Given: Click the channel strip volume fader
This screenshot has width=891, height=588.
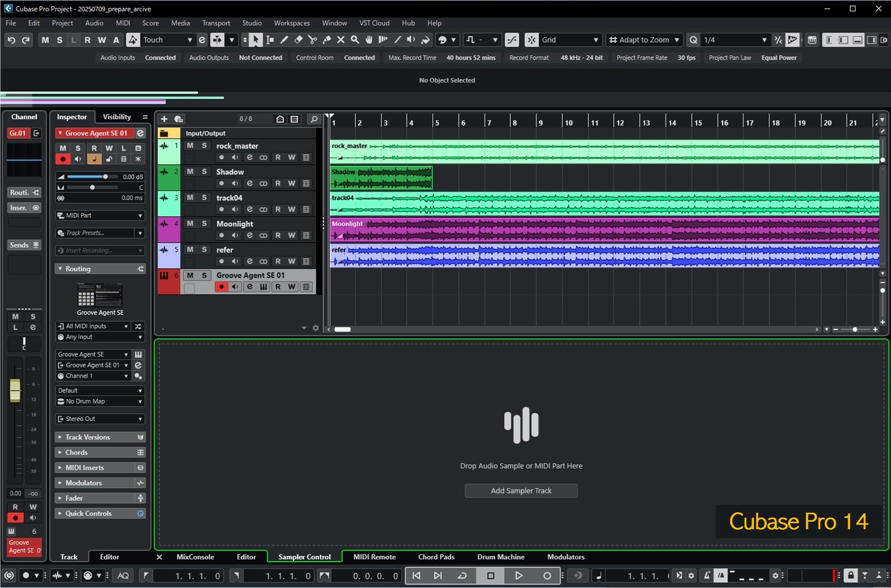Looking at the screenshot, I should [x=15, y=391].
